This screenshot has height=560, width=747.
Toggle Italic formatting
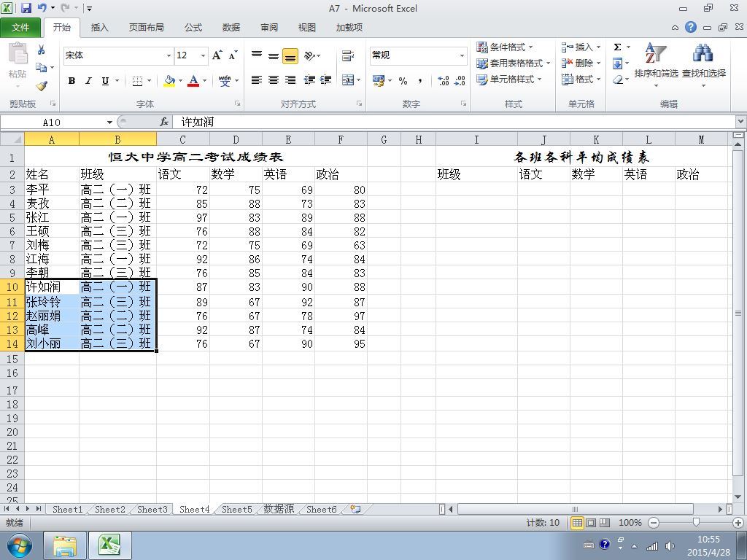88,81
